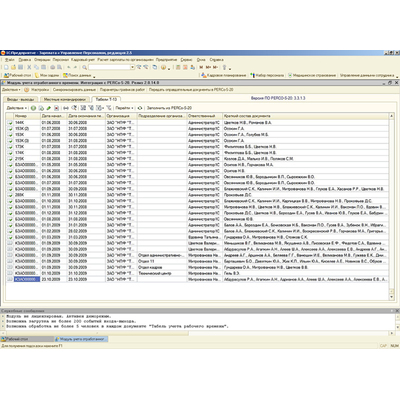Open the search history dropdown arrow
This screenshot has width=400, height=400.
[x=132, y=67]
